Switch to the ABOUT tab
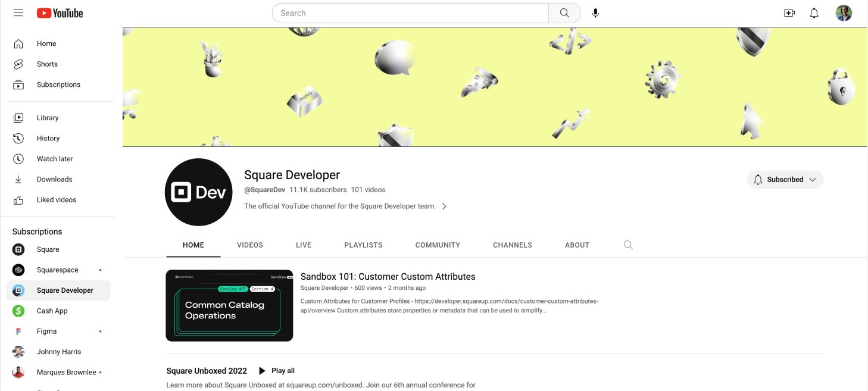Image resolution: width=868 pixels, height=391 pixels. point(577,245)
